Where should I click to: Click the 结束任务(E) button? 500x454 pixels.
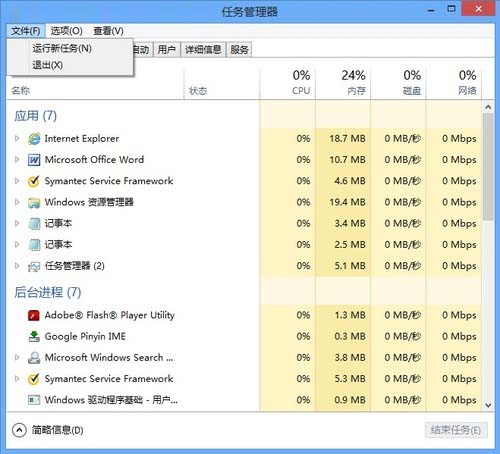pyautogui.click(x=456, y=430)
